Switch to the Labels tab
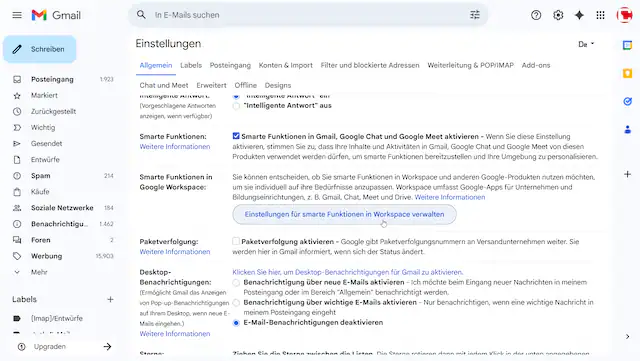 191,65
